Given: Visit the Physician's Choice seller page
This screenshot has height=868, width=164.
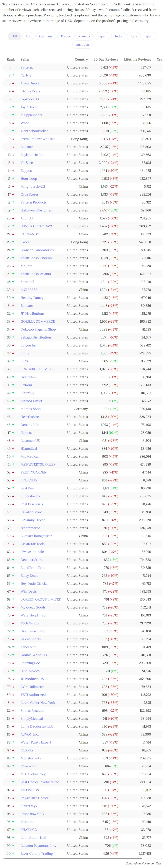Looking at the screenshot, I should 35,798.
